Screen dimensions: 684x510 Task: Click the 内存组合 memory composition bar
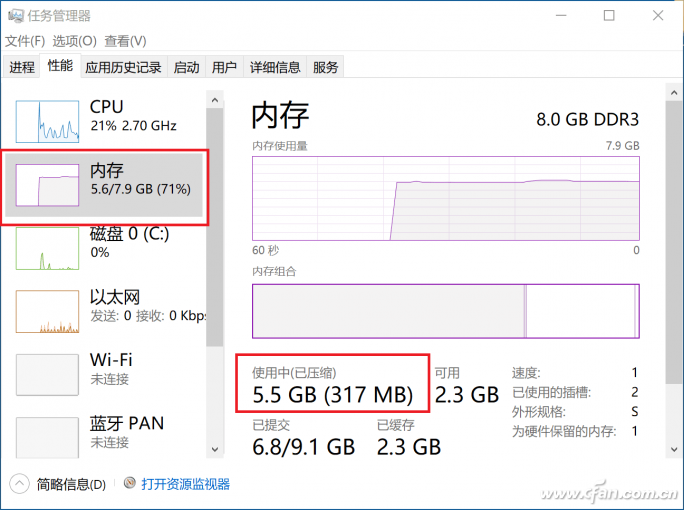coord(446,311)
